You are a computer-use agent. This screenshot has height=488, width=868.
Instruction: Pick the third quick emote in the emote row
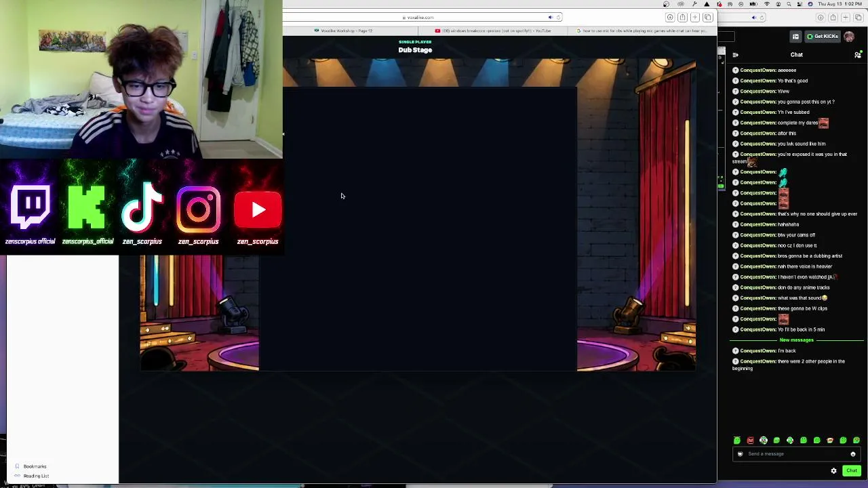pos(764,441)
